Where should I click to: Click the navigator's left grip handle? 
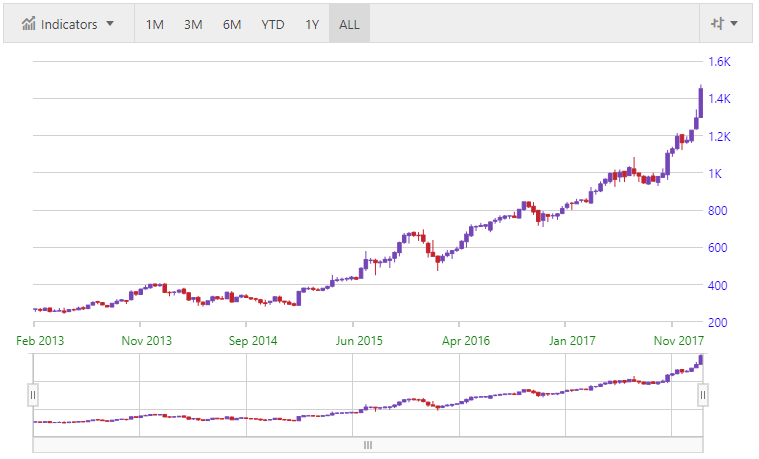pos(33,395)
